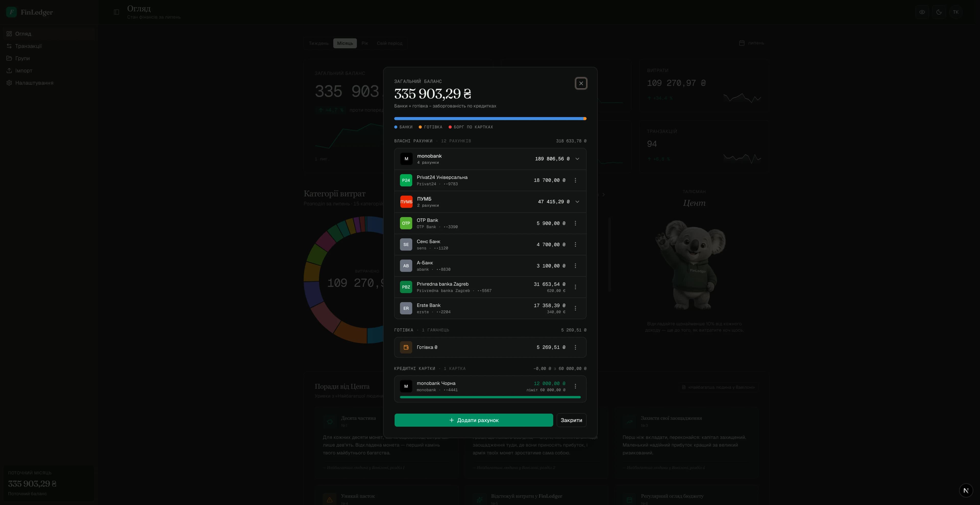The height and width of the screenshot is (505, 980).
Task: Open the three-dot menu for OTP Bank
Action: tap(575, 223)
